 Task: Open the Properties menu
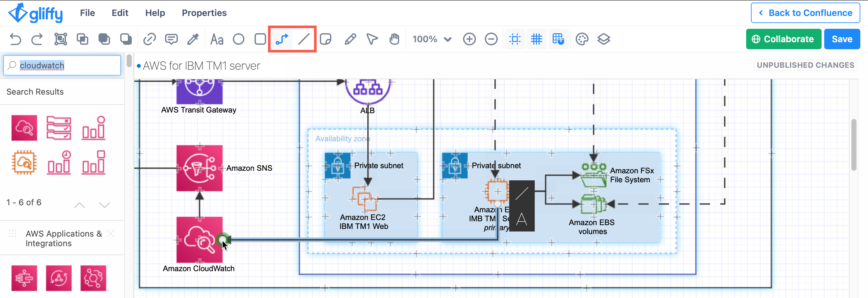coord(204,13)
